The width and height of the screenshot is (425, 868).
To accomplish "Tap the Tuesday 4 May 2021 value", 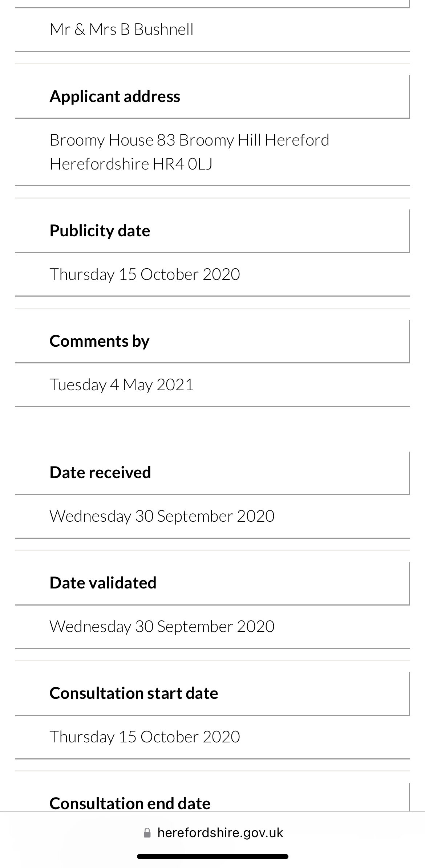I will (x=122, y=384).
